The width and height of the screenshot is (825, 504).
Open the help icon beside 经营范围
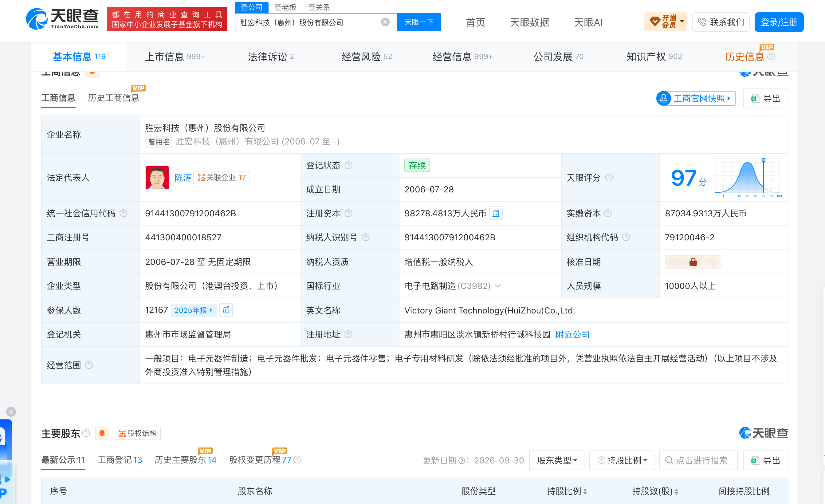tap(89, 365)
